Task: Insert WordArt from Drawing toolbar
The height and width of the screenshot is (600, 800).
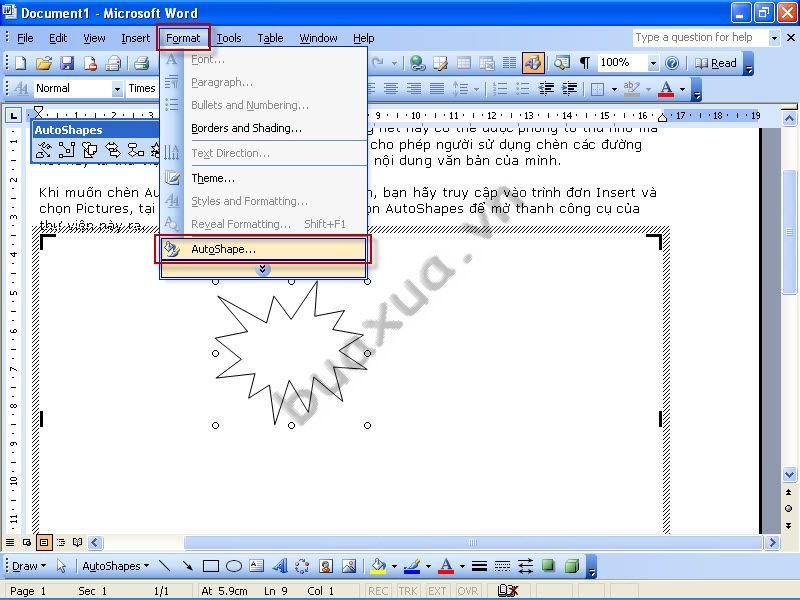Action: point(280,566)
